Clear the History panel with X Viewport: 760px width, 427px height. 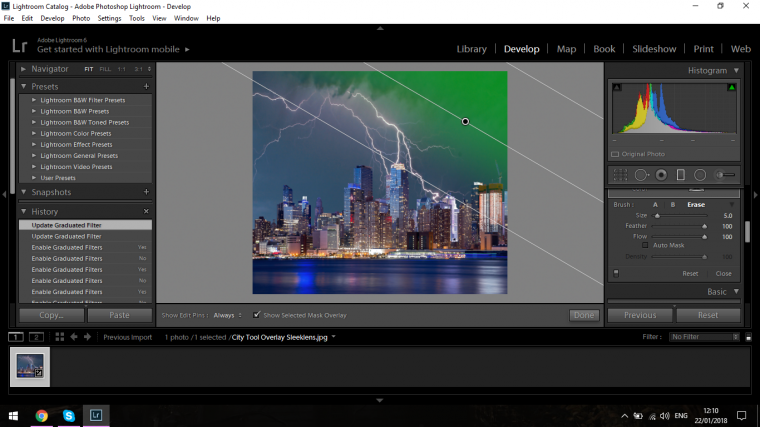pos(146,211)
